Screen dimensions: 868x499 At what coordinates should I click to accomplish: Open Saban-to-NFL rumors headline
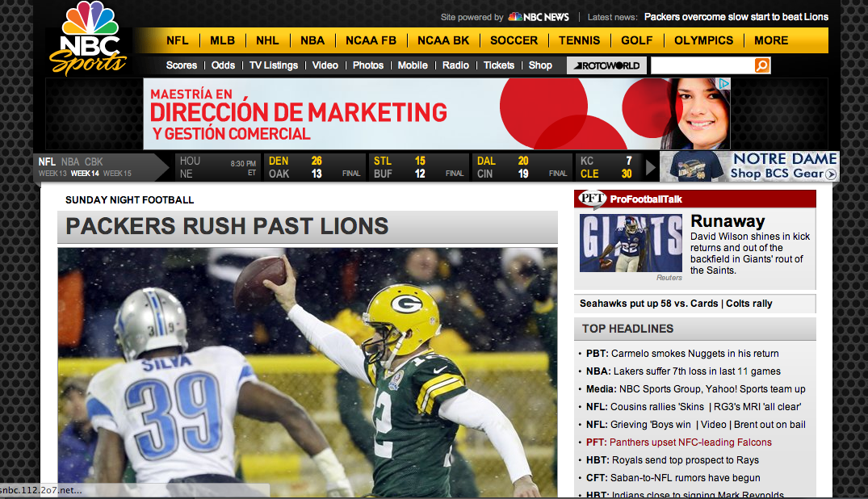point(686,477)
